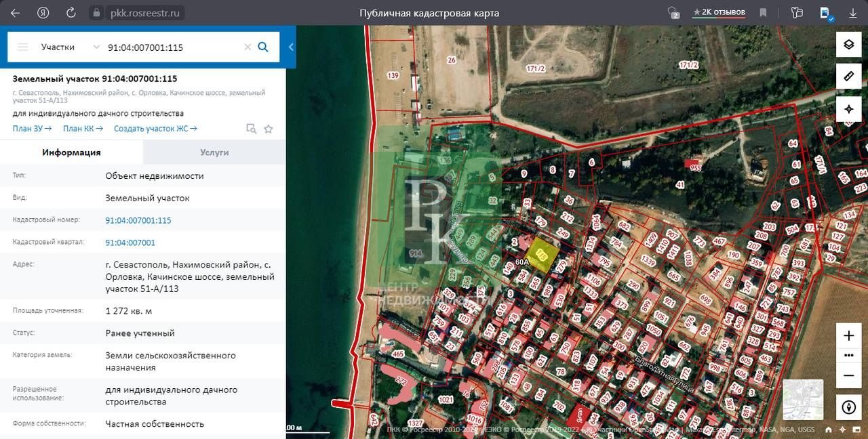868x439 pixels.
Task: Click the Частная собственность value
Action: pyautogui.click(x=155, y=424)
